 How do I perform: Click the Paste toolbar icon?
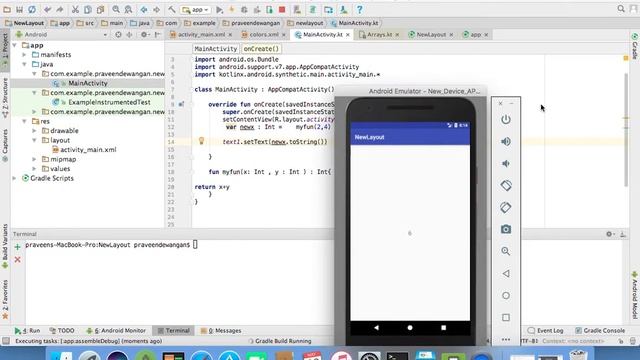(x=100, y=9)
